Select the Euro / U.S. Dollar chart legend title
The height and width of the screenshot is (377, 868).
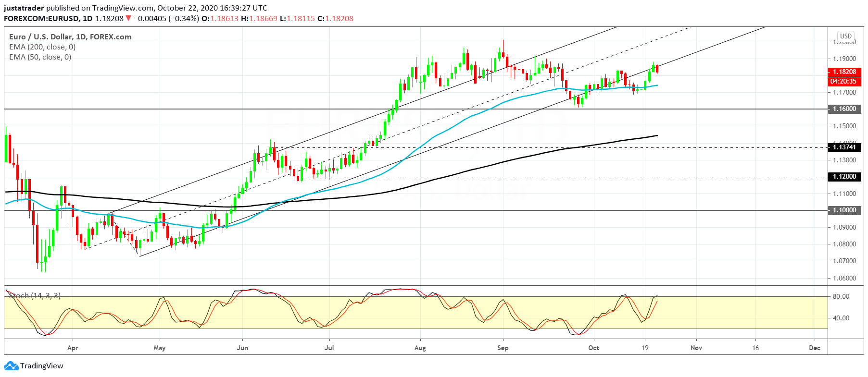tap(70, 36)
